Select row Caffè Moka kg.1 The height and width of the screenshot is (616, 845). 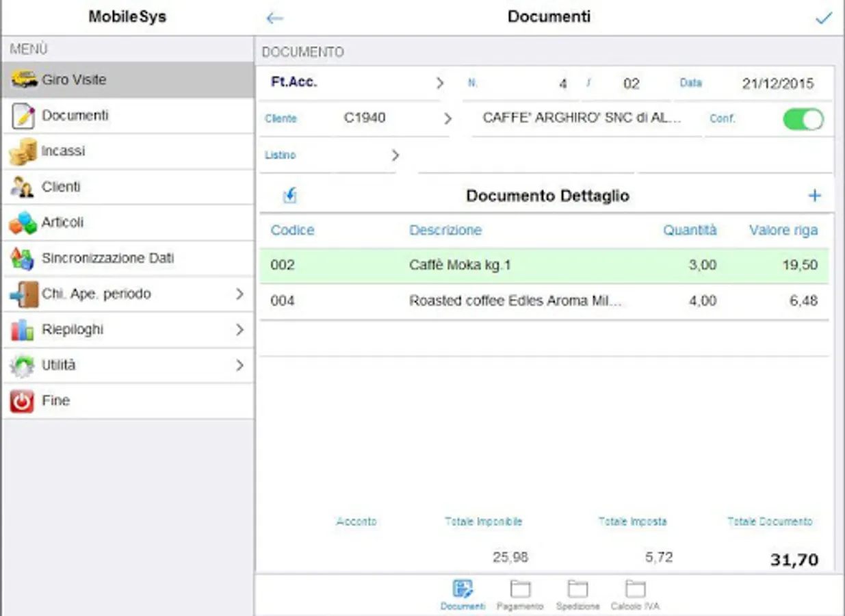pyautogui.click(x=544, y=266)
